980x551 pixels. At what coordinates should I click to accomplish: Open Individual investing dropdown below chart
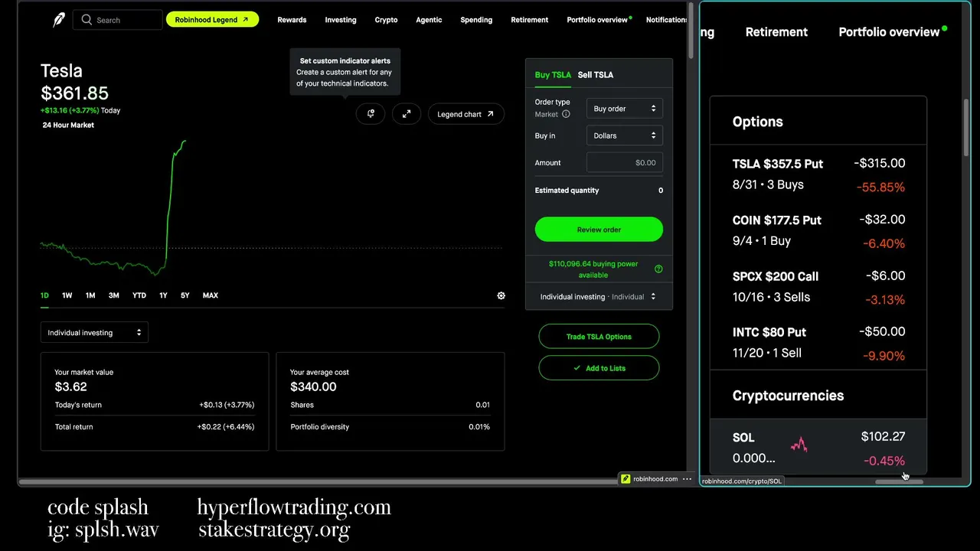[94, 332]
